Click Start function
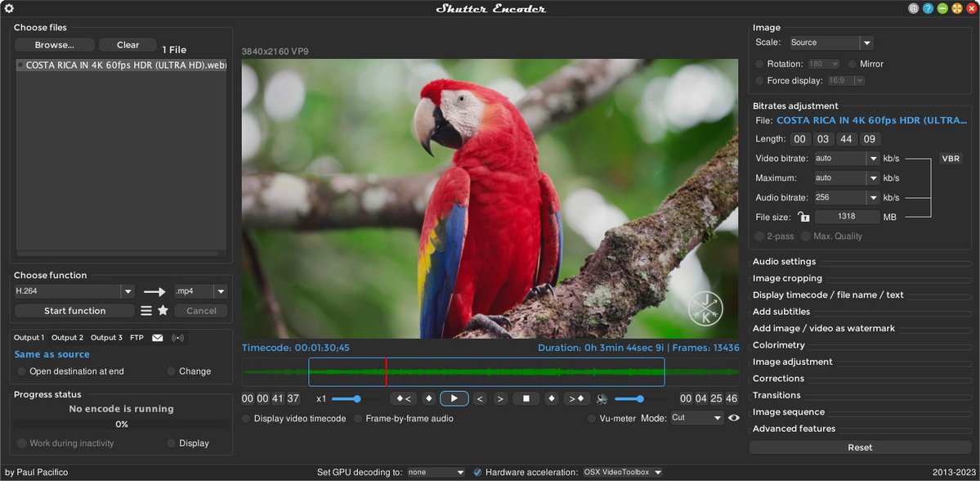Image resolution: width=980 pixels, height=481 pixels. click(74, 311)
